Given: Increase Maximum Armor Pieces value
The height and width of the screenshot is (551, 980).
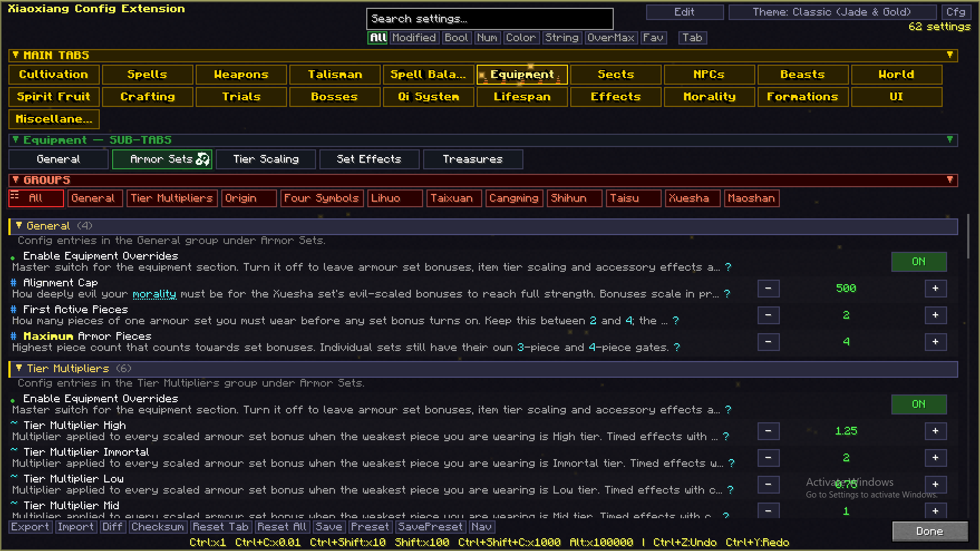Looking at the screenshot, I should (x=935, y=342).
